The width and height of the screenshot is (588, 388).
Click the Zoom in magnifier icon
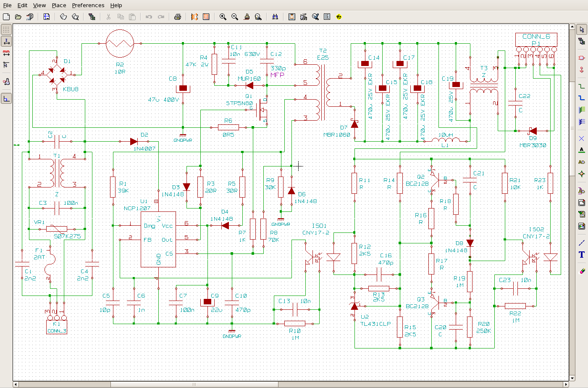pos(223,17)
